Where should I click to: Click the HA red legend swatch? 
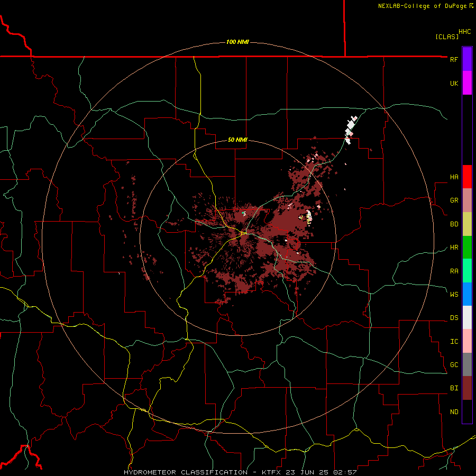tap(467, 177)
